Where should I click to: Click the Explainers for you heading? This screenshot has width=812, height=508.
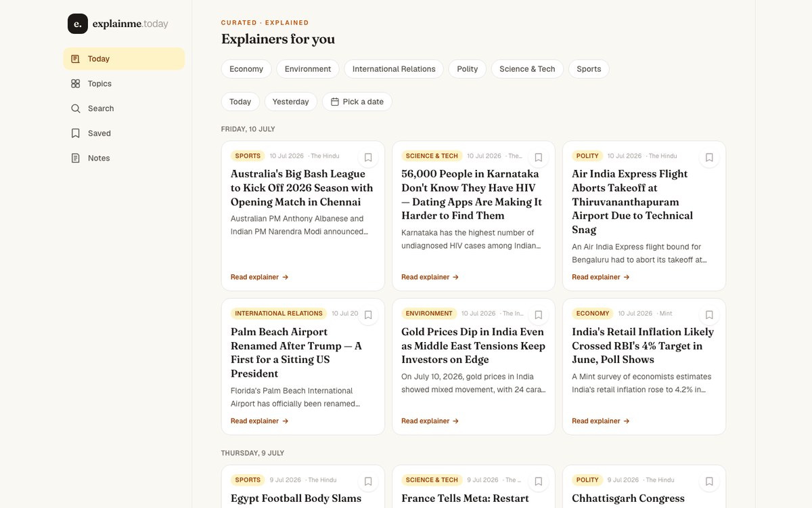(x=278, y=39)
